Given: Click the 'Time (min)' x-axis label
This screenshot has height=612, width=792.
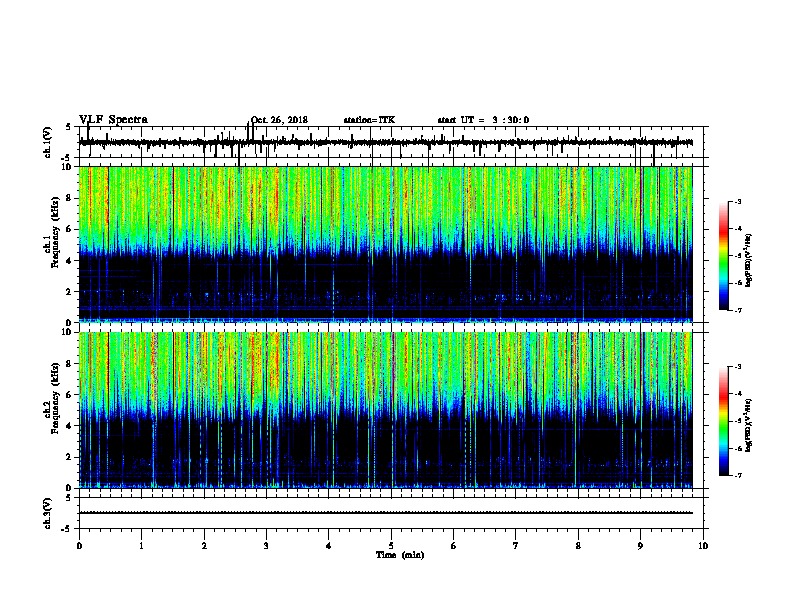Looking at the screenshot, I should 400,555.
